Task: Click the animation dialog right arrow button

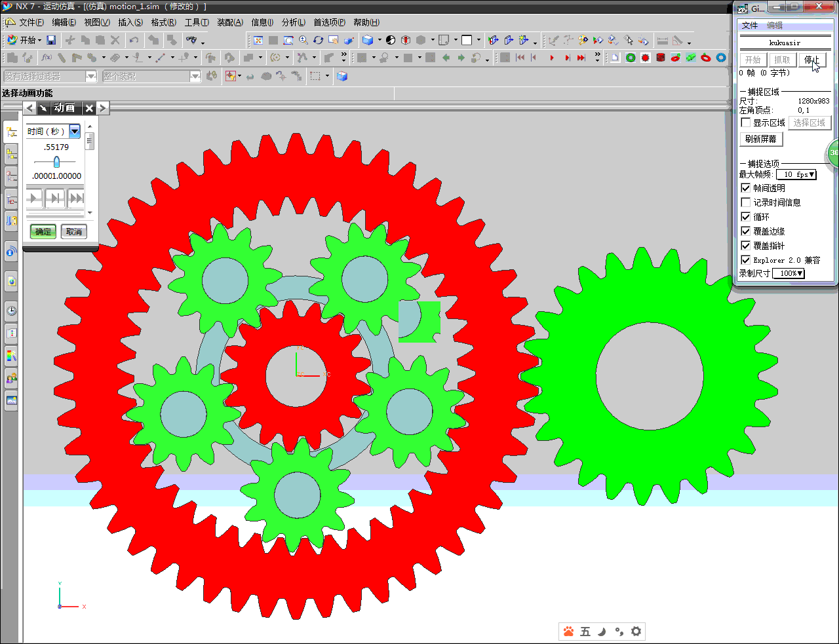Action: coord(102,108)
